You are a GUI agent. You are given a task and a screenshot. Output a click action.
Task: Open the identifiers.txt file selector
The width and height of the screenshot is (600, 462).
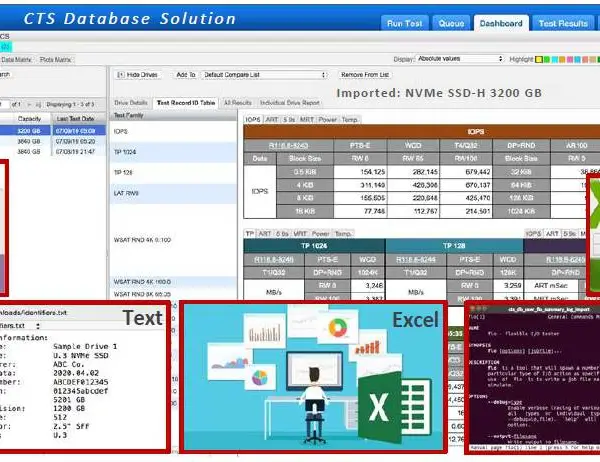pyautogui.click(x=20, y=326)
